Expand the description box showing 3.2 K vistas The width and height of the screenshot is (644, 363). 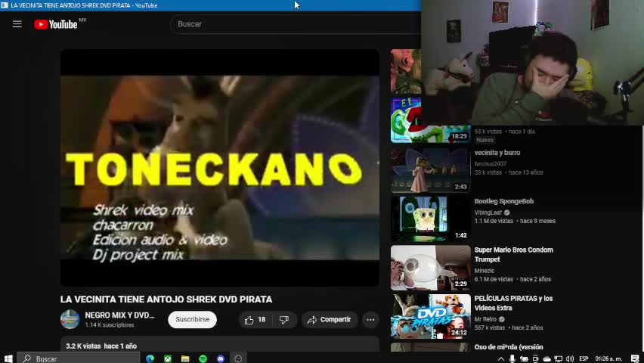point(220,345)
